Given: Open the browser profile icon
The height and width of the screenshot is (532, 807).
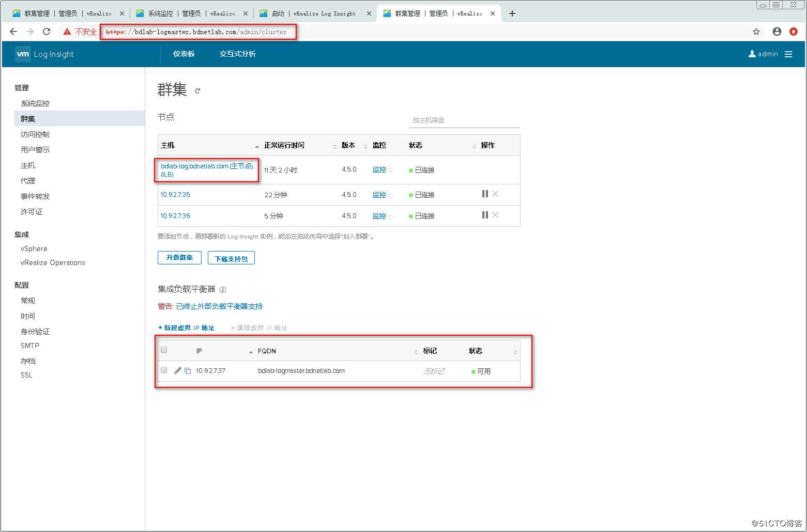Looking at the screenshot, I should click(777, 32).
